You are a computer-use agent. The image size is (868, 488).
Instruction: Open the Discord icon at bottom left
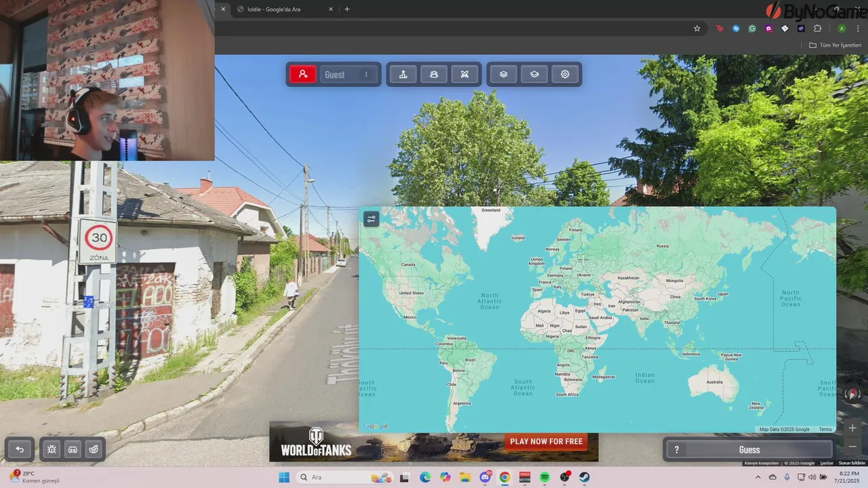(73, 449)
